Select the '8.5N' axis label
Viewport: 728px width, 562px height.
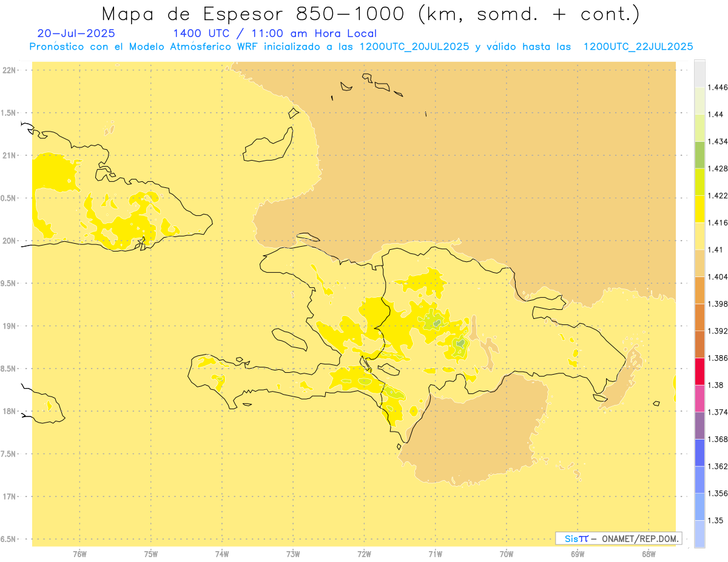click(8, 369)
